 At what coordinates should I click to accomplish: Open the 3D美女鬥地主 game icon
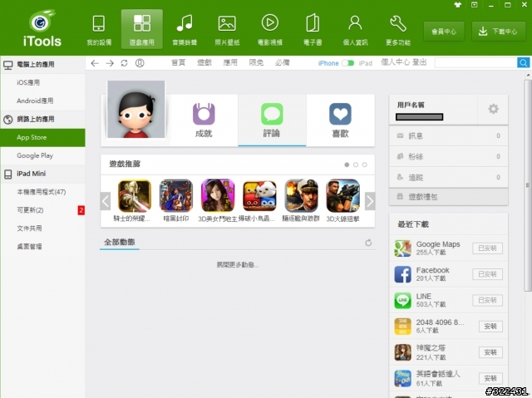tap(218, 196)
